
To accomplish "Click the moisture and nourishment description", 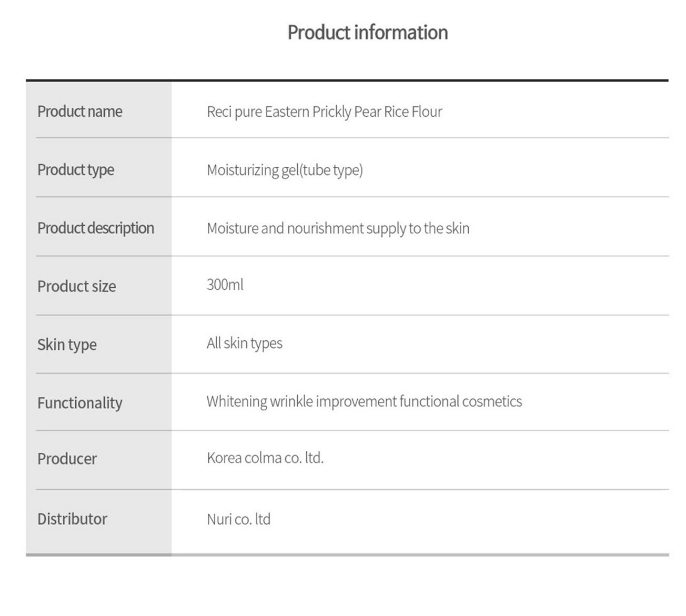I will 338,228.
